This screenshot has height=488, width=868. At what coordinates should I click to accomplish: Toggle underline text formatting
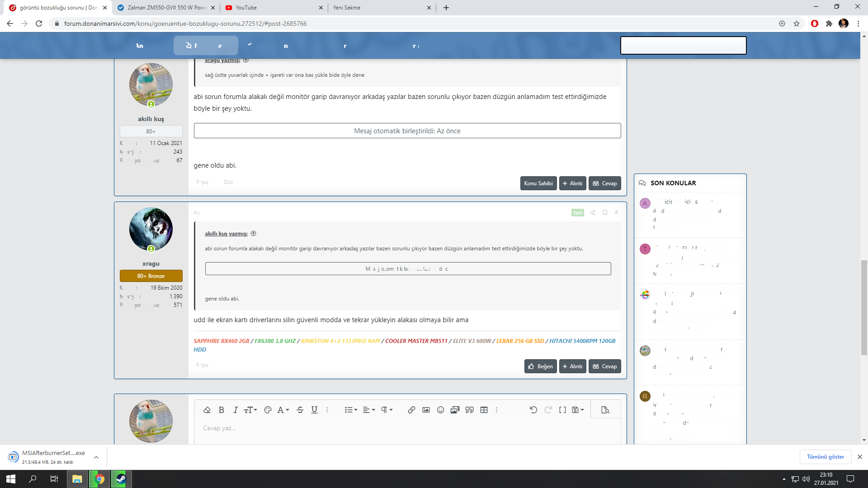pyautogui.click(x=314, y=410)
